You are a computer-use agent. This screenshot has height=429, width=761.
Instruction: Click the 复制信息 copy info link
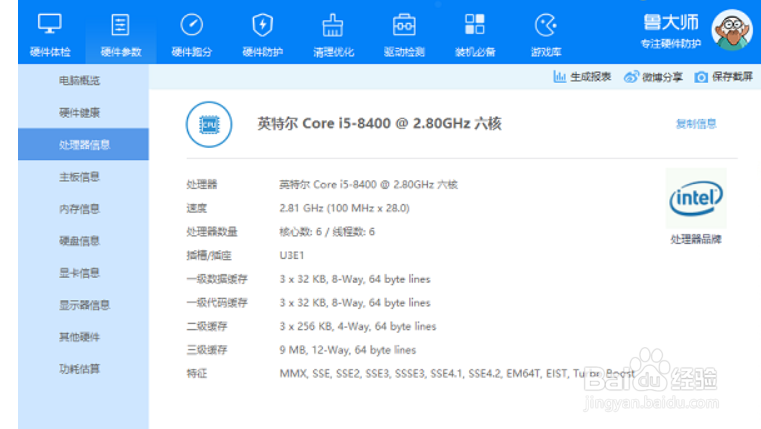696,124
